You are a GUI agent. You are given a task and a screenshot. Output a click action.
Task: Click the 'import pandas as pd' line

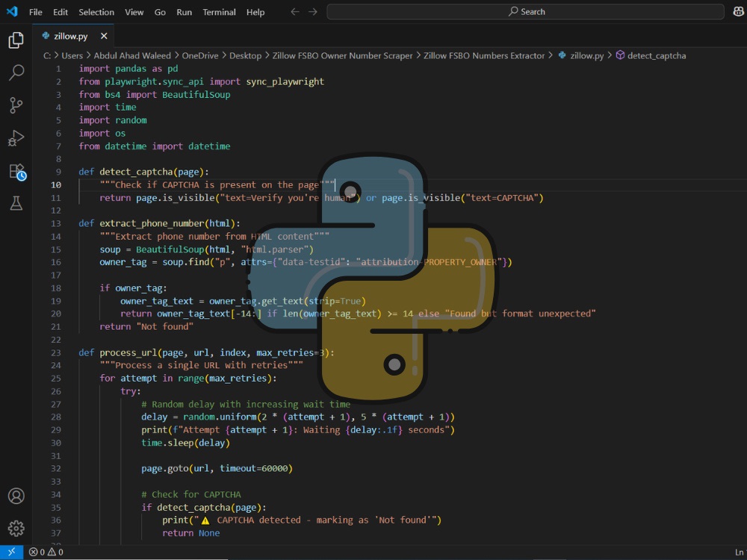(128, 69)
